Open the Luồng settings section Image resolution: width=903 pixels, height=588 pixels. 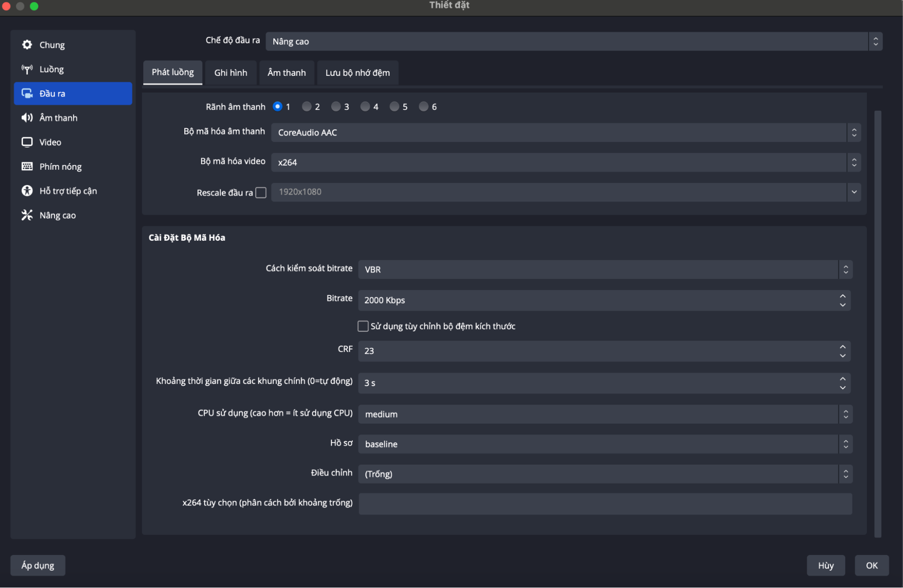coord(73,69)
